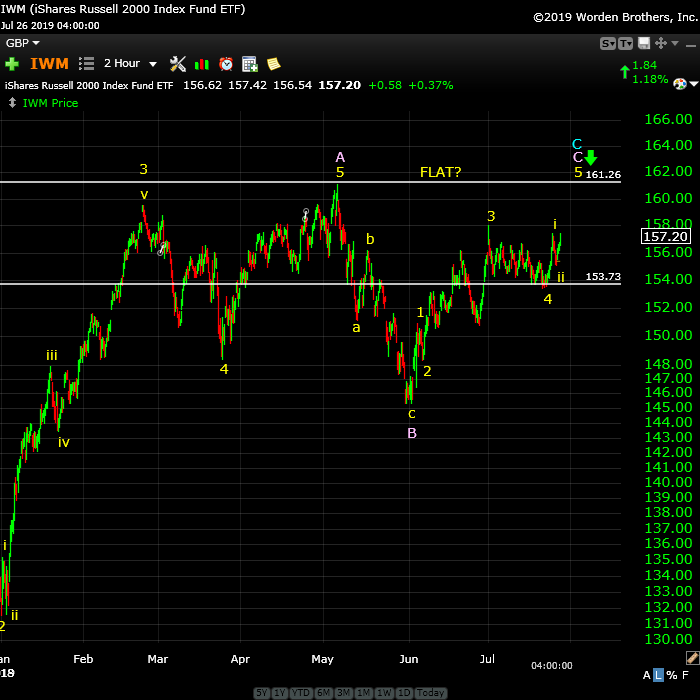Image resolution: width=700 pixels, height=700 pixels.
Task: Set the time range to 6M
Action: [x=323, y=692]
